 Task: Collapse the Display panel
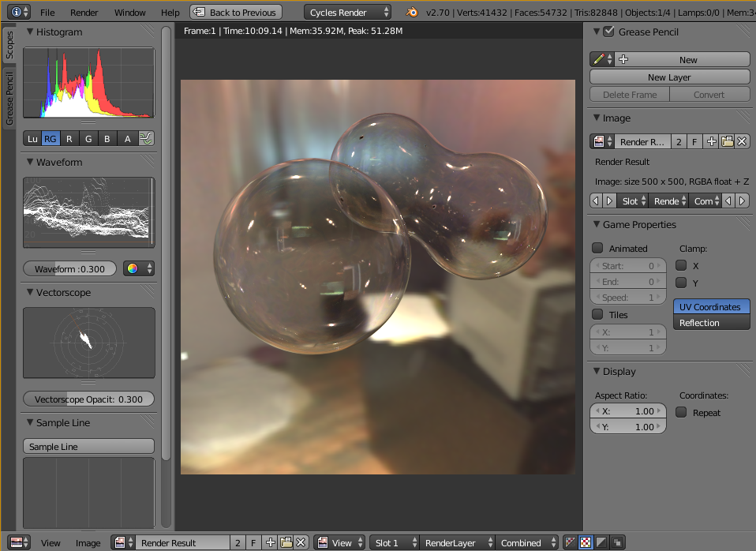pos(597,371)
